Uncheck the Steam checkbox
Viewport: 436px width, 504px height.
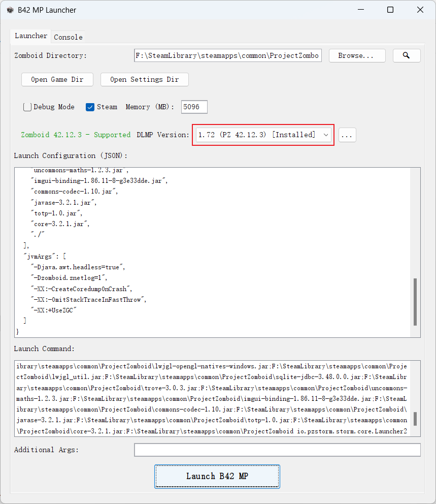click(x=90, y=107)
